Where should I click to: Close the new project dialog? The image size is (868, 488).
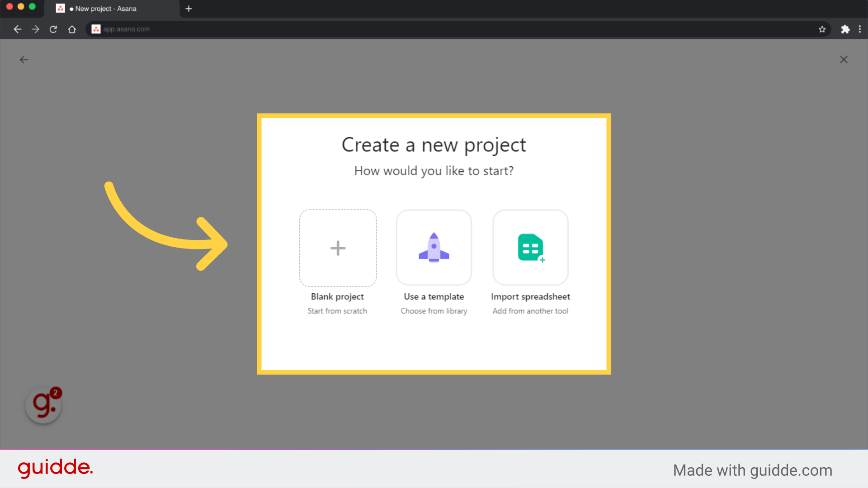pos(844,60)
